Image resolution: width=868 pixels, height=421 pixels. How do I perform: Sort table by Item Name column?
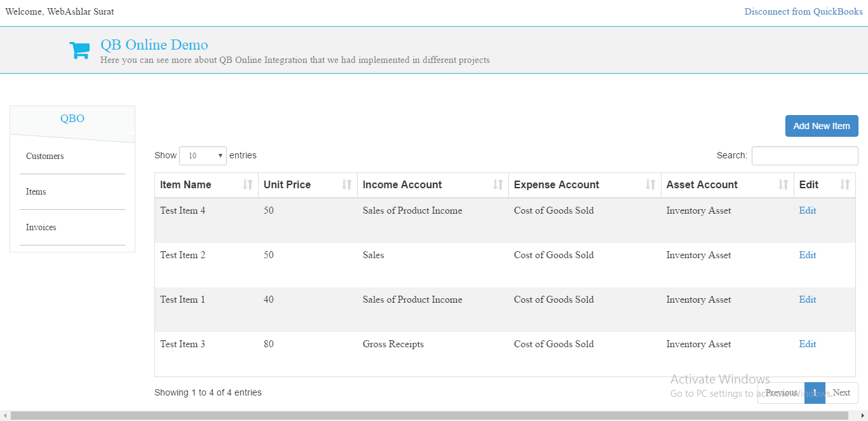(x=207, y=185)
